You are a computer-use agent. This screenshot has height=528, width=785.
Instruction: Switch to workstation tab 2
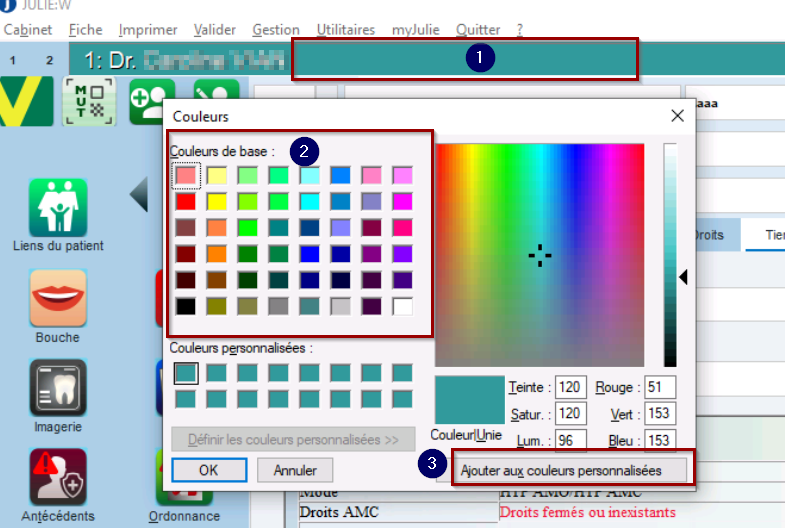pos(49,61)
